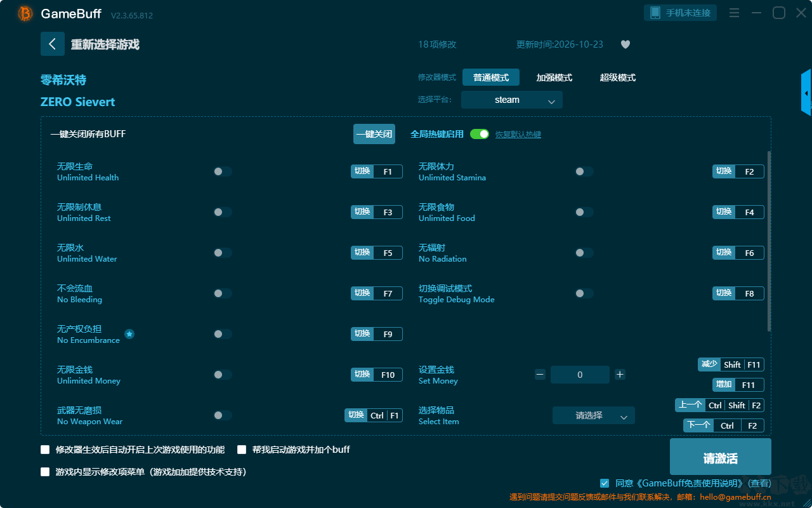Enable No Encumbrance switch
Image resolution: width=812 pixels, height=508 pixels.
223,334
